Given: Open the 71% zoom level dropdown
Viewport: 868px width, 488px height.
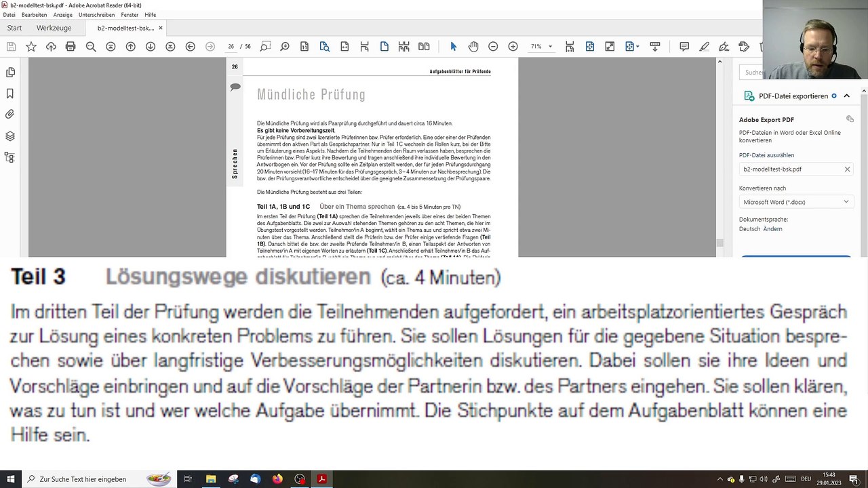Looking at the screenshot, I should pyautogui.click(x=550, y=46).
